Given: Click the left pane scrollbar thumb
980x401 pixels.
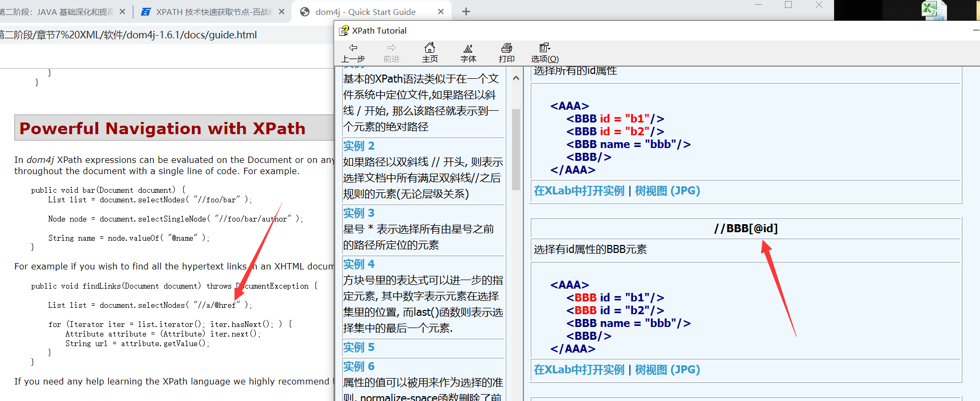Looking at the screenshot, I should coord(516,149).
